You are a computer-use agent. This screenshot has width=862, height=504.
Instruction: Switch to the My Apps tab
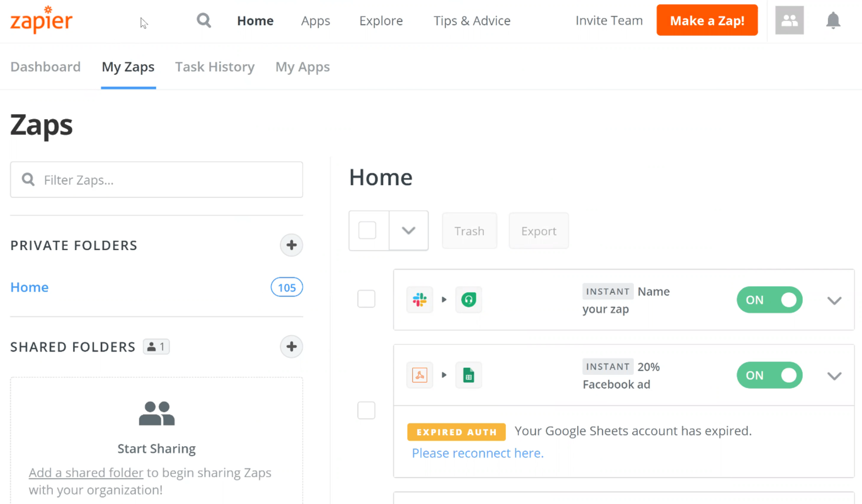(x=302, y=67)
